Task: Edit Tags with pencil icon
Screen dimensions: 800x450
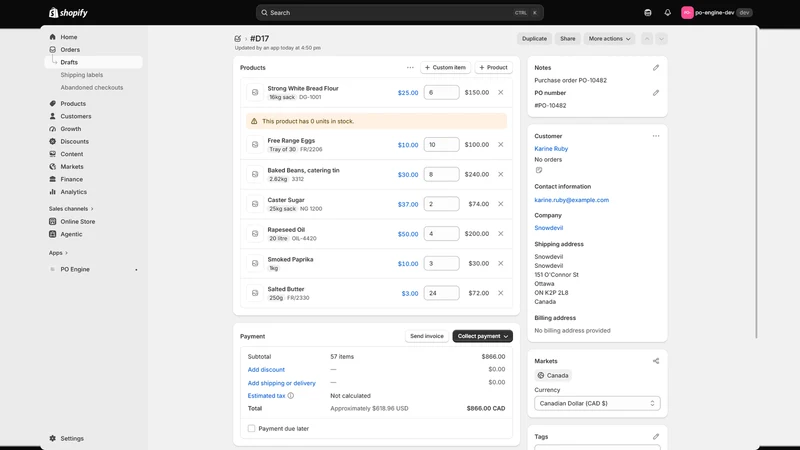Action: pos(656,437)
